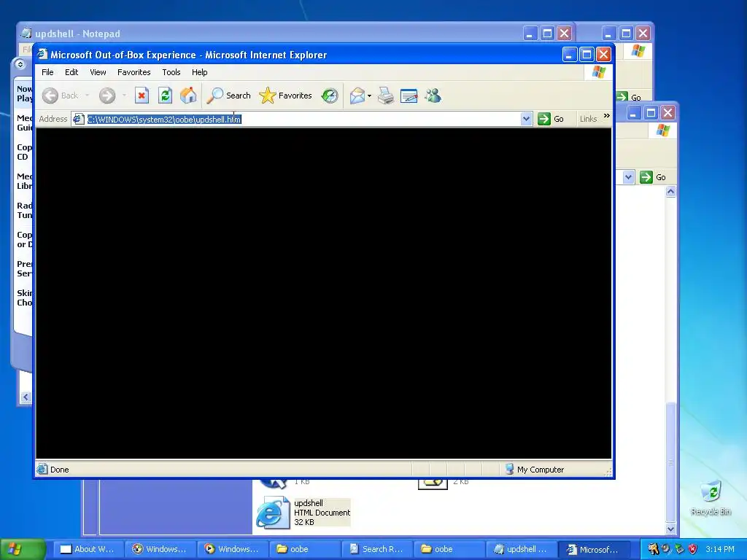747x560 pixels.
Task: Select the updshell HTML Document file icon
Action: tap(272, 513)
